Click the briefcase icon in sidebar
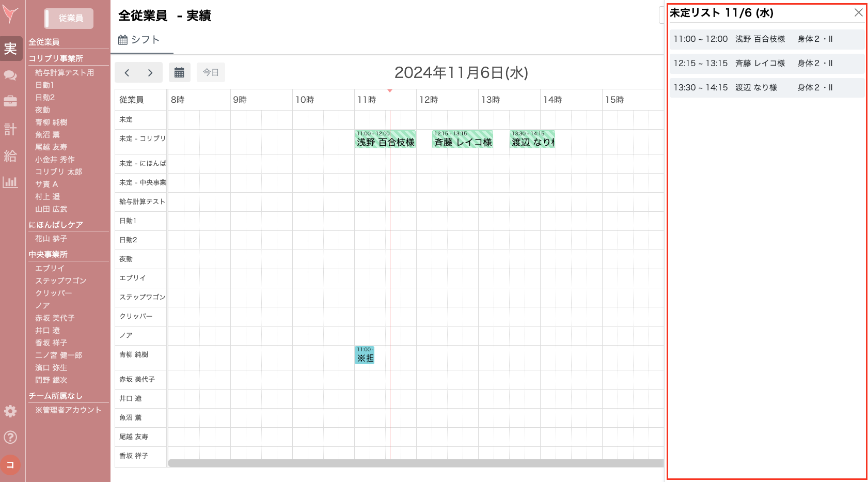Viewport: 868px width, 482px height. click(10, 101)
